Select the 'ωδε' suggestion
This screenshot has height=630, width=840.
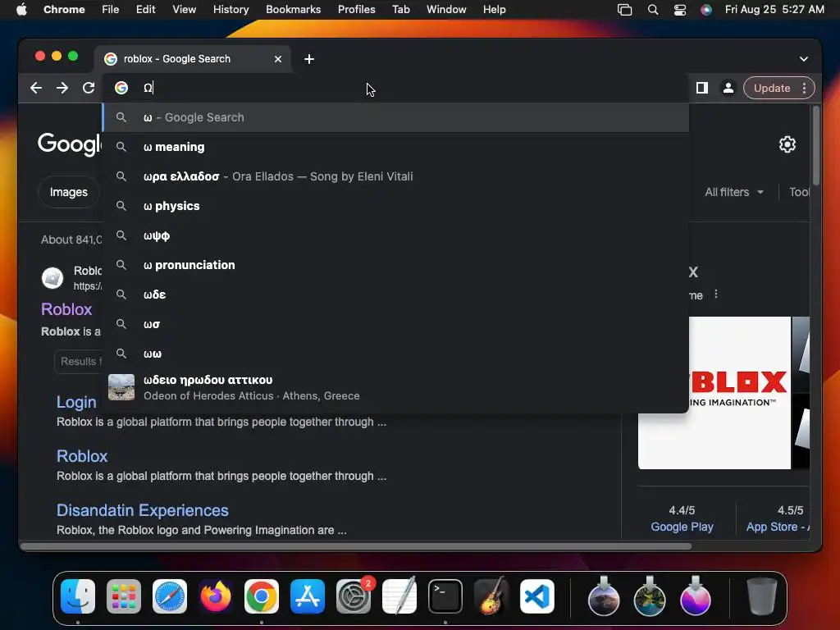click(x=396, y=294)
